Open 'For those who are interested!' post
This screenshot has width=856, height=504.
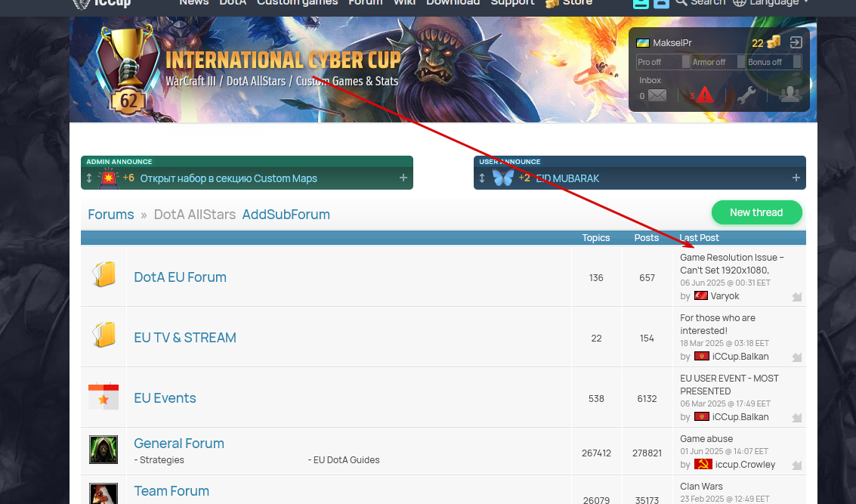tap(718, 324)
